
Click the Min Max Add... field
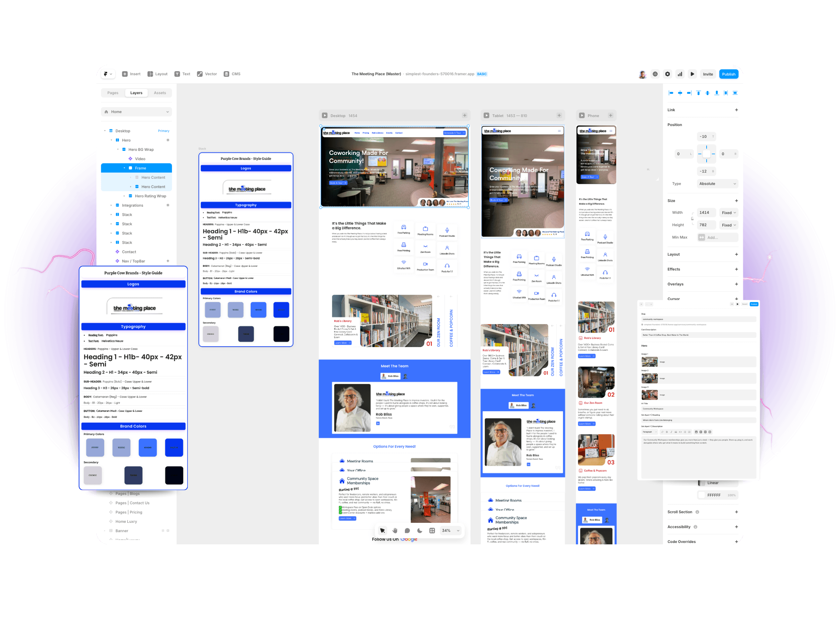click(x=718, y=237)
